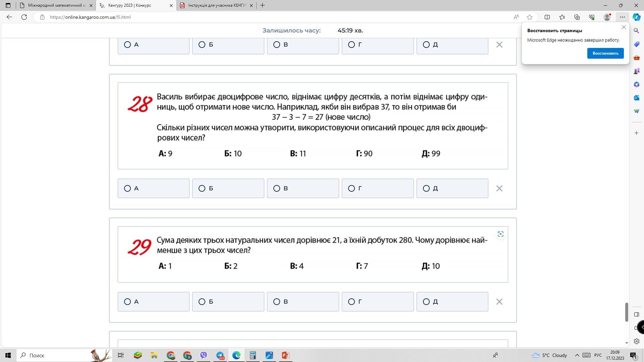Add page to favorites with star icon
Image resolution: width=644 pixels, height=362 pixels.
[x=530, y=17]
